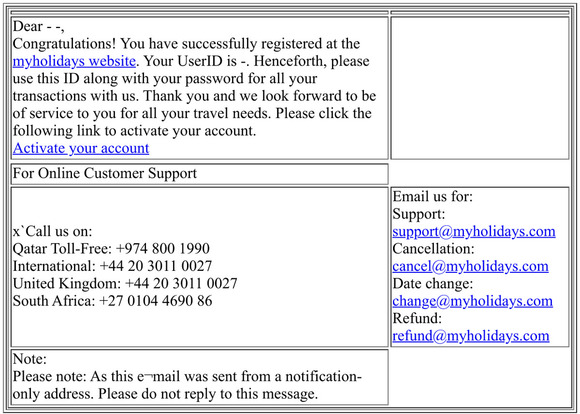Click the refund@myholidays.com link
580x414 pixels.
[x=471, y=336]
